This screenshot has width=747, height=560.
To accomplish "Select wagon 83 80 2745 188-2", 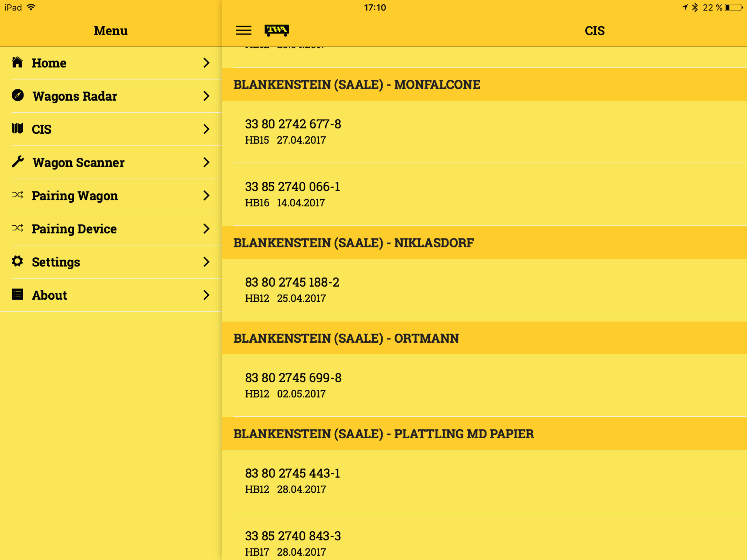I will [484, 290].
